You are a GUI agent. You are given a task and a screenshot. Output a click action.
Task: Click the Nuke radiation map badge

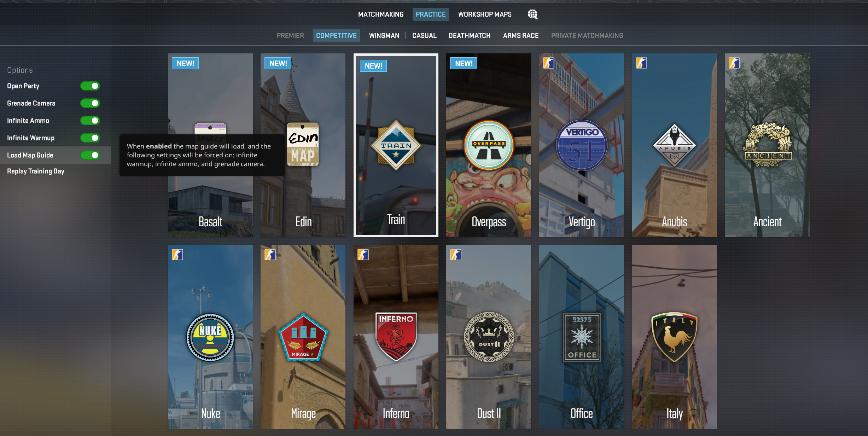click(x=210, y=337)
